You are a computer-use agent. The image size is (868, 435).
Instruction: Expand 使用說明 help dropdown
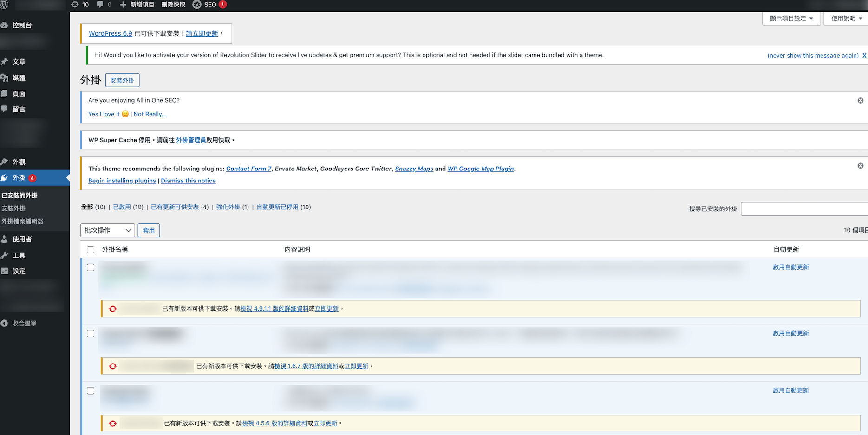click(846, 19)
